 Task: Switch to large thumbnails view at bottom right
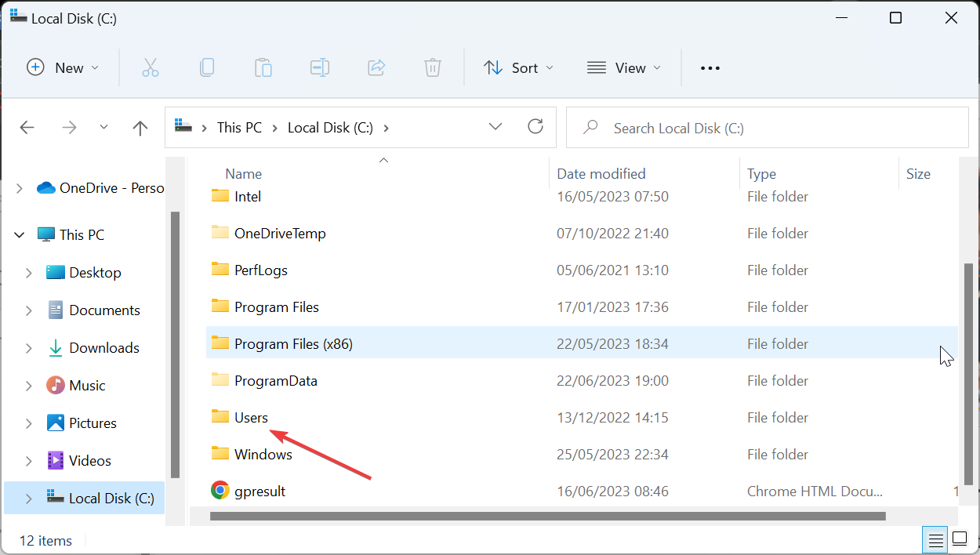960,540
